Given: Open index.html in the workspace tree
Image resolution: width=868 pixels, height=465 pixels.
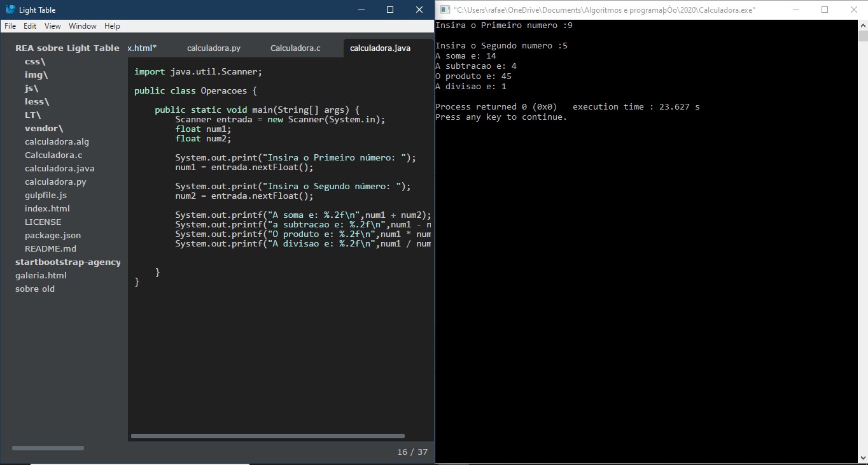Looking at the screenshot, I should pyautogui.click(x=47, y=208).
